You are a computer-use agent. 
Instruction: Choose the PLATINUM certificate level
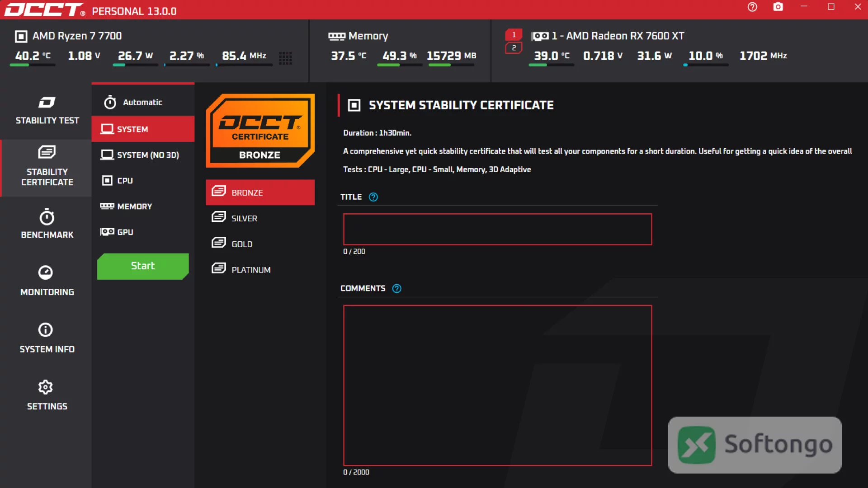[x=260, y=270]
